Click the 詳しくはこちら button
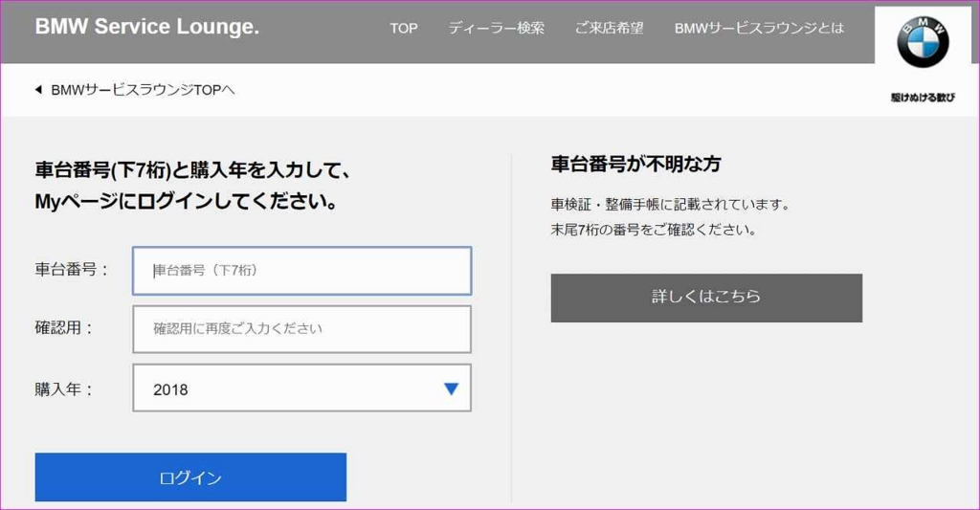 click(706, 298)
